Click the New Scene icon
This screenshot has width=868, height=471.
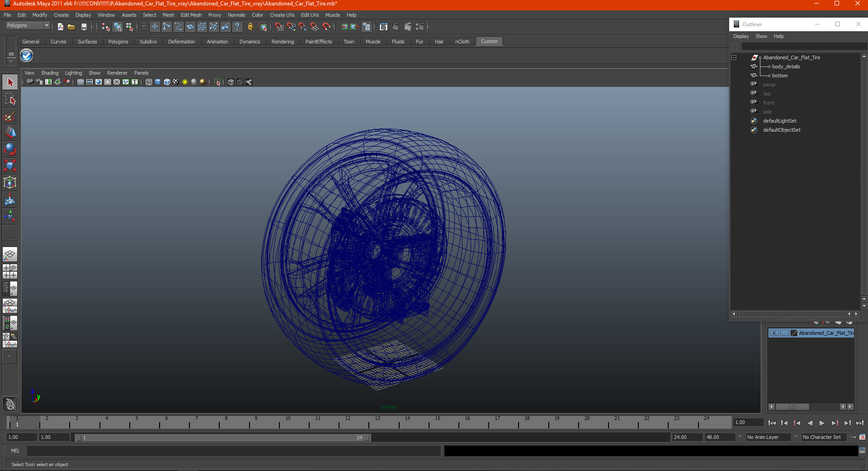pyautogui.click(x=61, y=27)
